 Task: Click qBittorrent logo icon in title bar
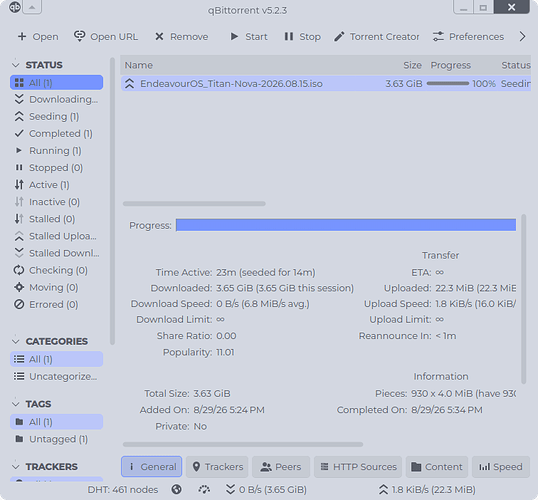[14, 7]
